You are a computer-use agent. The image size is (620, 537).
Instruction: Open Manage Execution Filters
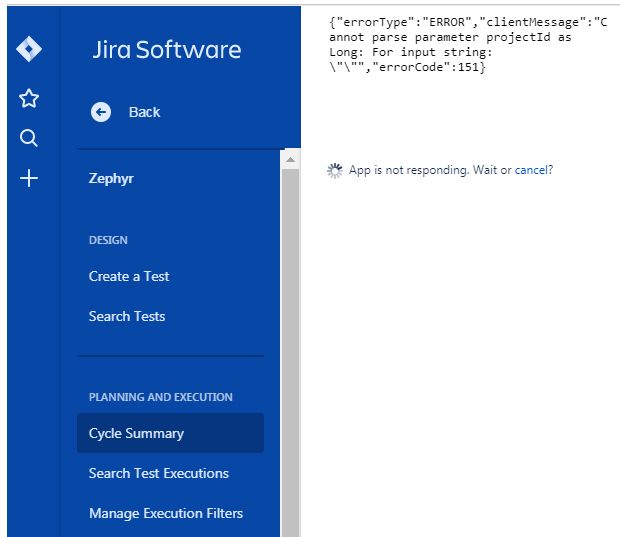tap(166, 513)
